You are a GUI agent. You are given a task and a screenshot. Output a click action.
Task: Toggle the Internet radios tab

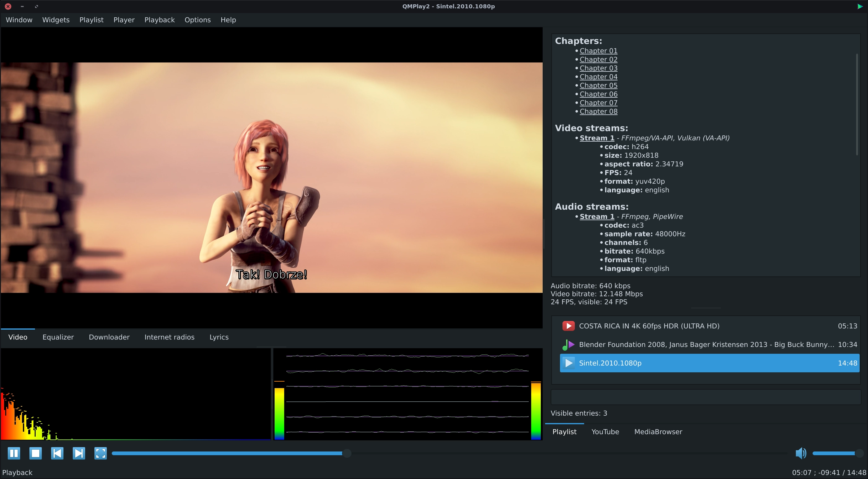coord(169,337)
